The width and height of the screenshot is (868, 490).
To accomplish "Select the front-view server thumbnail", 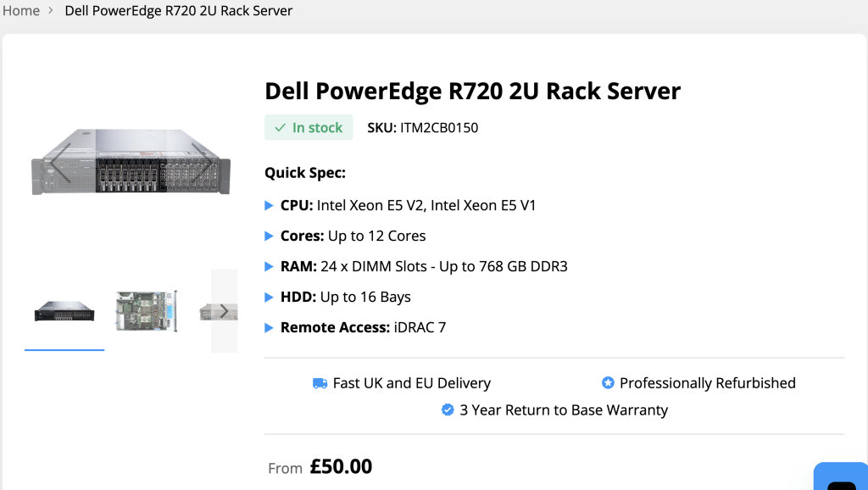I will [64, 311].
